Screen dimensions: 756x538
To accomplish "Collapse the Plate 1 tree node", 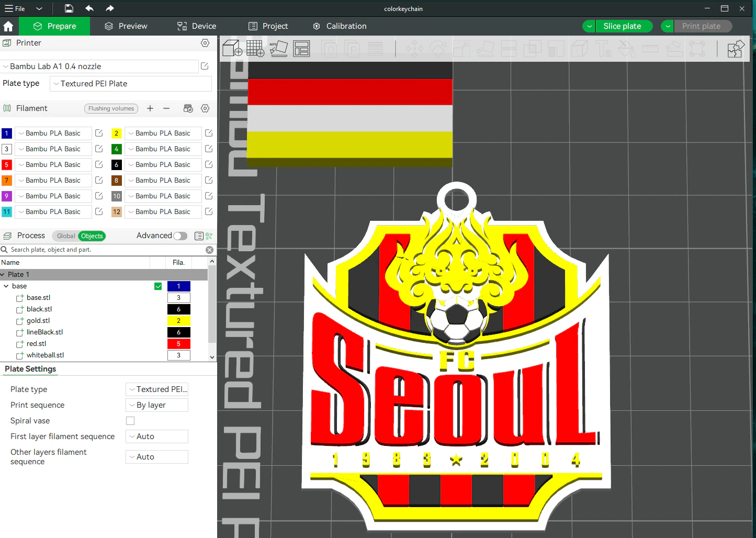I will 3,275.
